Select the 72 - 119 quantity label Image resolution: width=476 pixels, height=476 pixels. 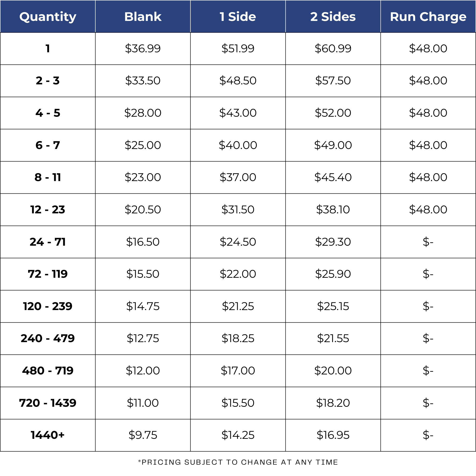coord(48,274)
